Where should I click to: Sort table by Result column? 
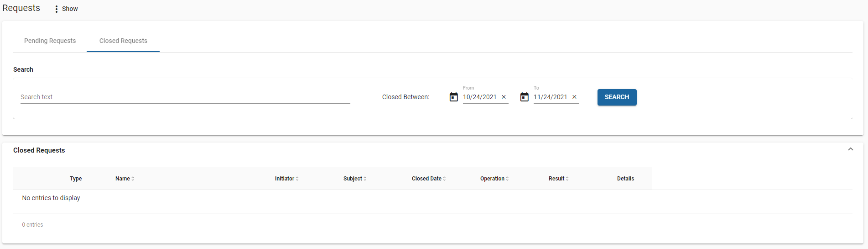coord(558,179)
